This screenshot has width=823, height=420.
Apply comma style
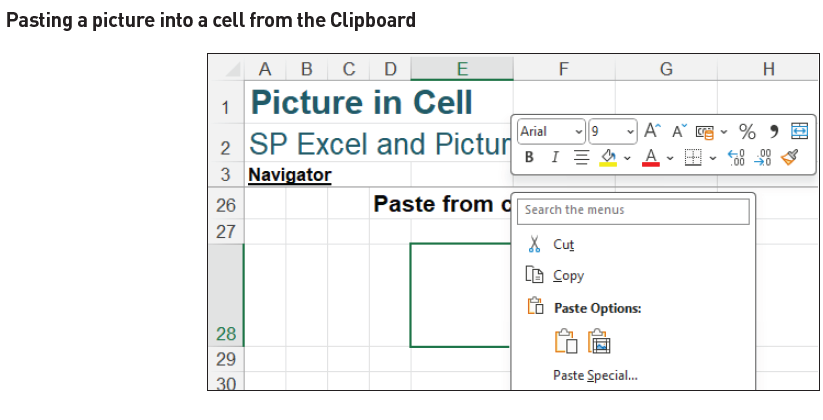774,131
